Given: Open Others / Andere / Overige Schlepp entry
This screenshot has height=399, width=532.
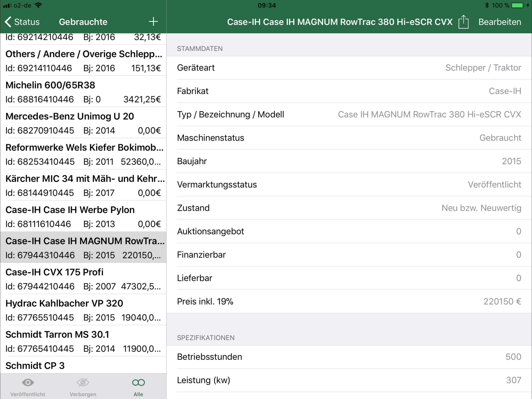Looking at the screenshot, I should tap(83, 60).
